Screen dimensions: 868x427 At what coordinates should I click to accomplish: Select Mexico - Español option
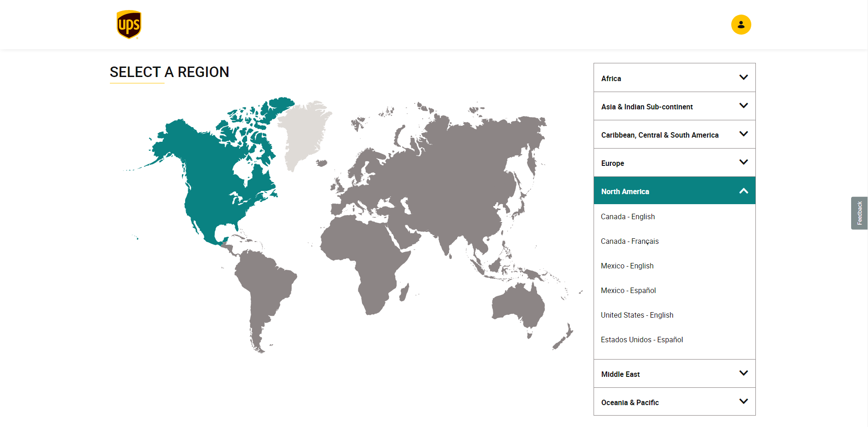[628, 290]
